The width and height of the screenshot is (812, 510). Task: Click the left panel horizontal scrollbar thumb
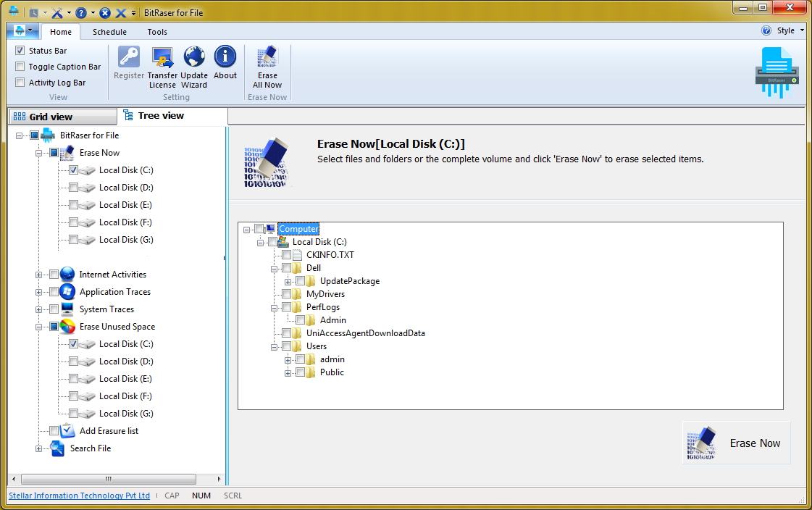(108, 479)
